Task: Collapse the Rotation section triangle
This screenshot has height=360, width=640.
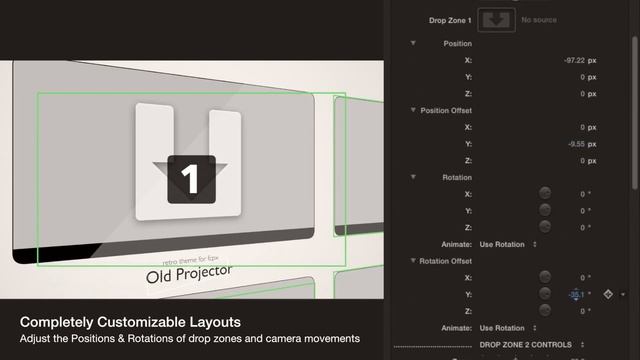Action: point(413,177)
